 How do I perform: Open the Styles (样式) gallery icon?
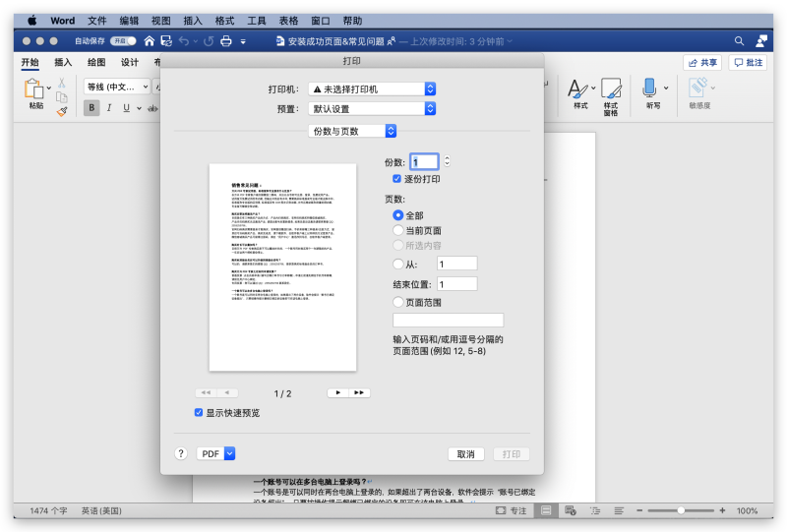point(577,89)
